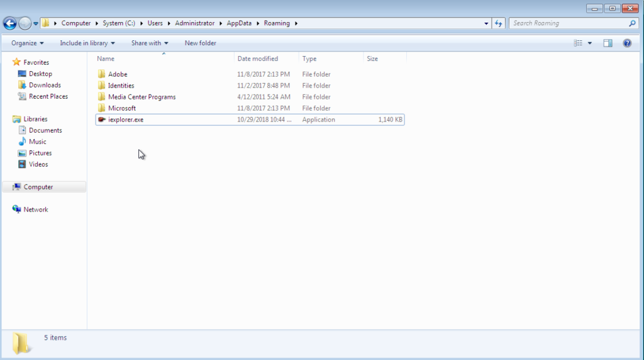Click the Microsoft folder name

click(x=122, y=108)
